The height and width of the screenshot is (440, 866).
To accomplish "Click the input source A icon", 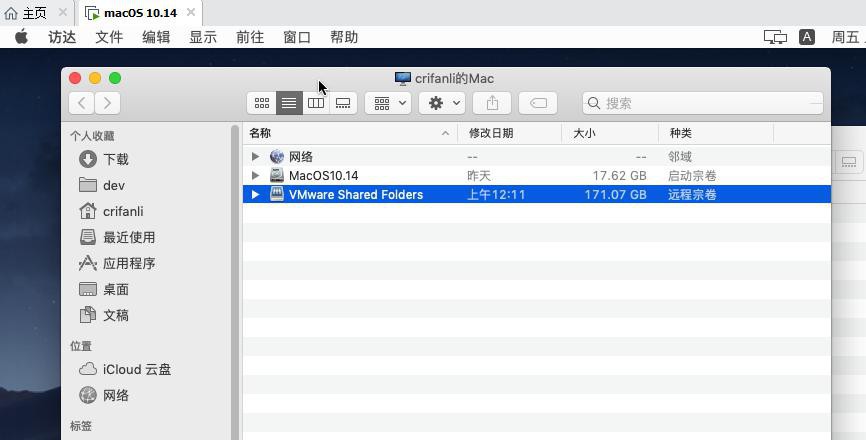I will 806,37.
